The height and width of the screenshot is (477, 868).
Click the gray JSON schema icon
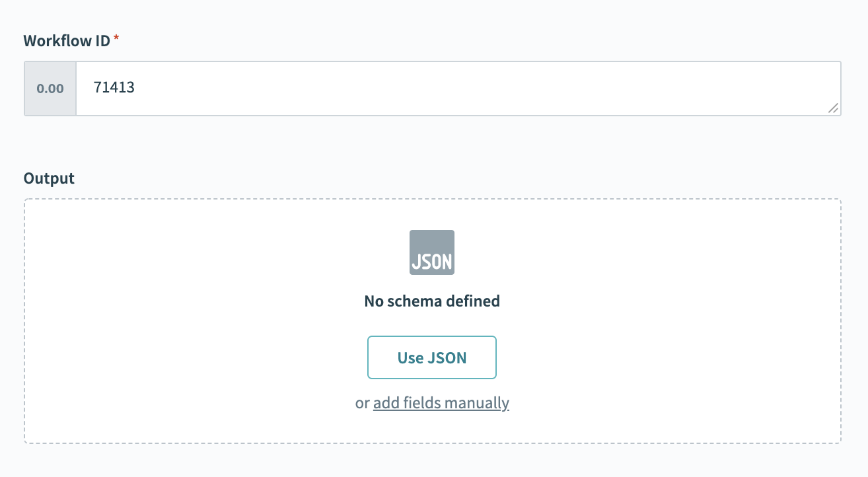(x=432, y=252)
